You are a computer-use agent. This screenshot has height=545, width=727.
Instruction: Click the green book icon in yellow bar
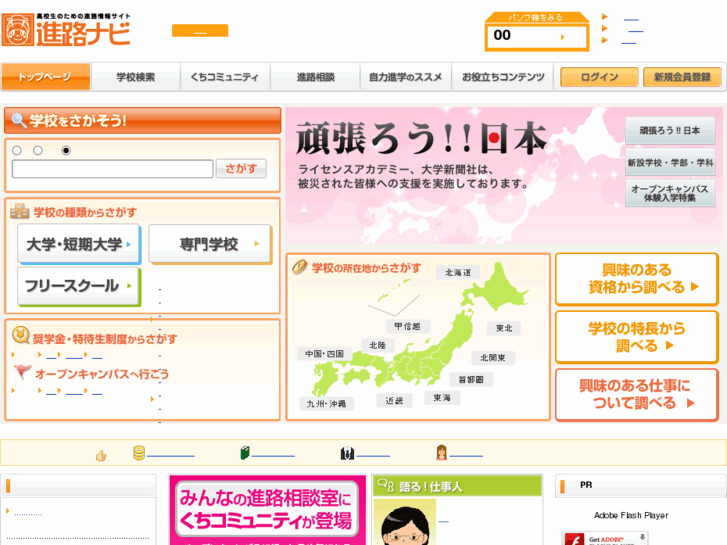[245, 453]
